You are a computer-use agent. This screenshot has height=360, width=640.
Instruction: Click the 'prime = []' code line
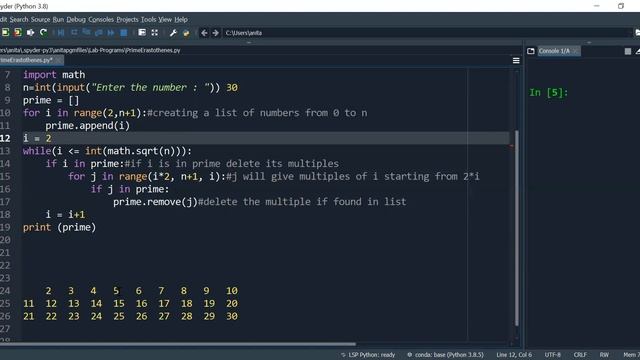point(51,100)
